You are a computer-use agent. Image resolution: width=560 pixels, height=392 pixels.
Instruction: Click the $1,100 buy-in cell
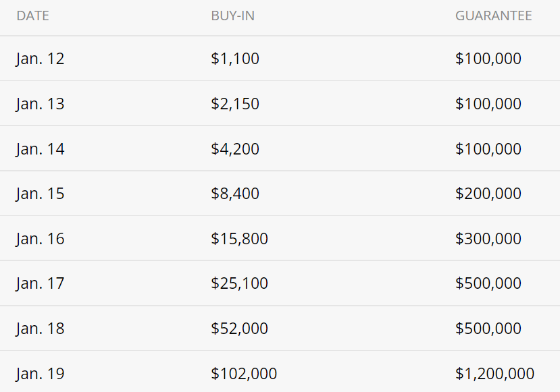(x=234, y=59)
